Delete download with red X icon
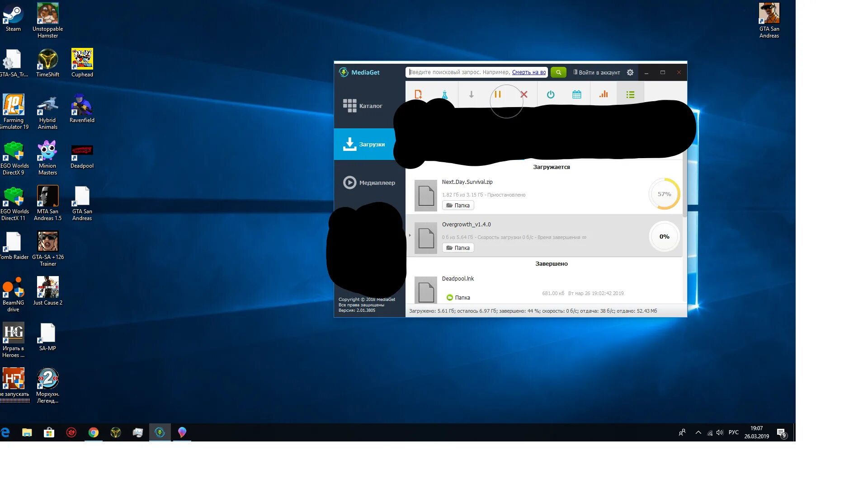This screenshot has width=868, height=488. (524, 94)
